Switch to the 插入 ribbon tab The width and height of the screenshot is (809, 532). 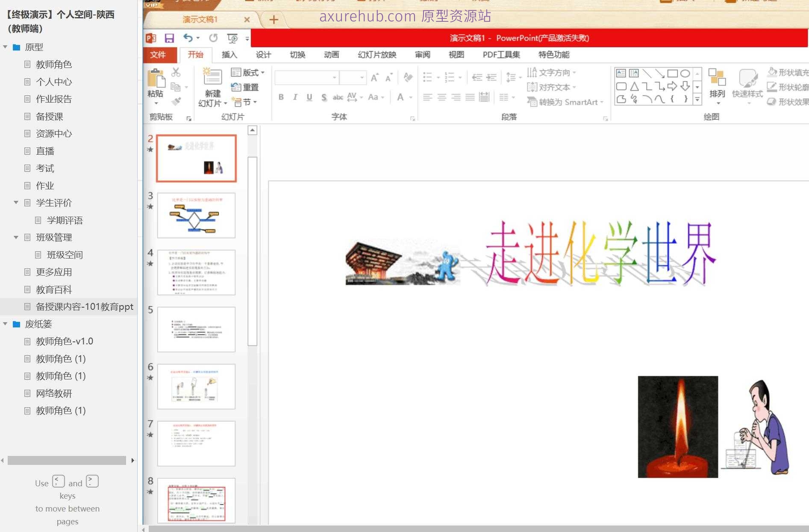[x=229, y=55]
